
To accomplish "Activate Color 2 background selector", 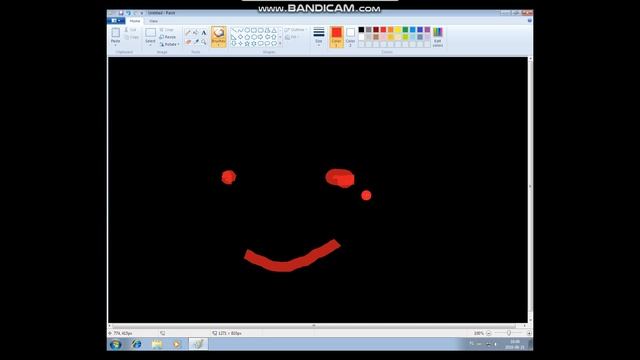I will [x=350, y=37].
